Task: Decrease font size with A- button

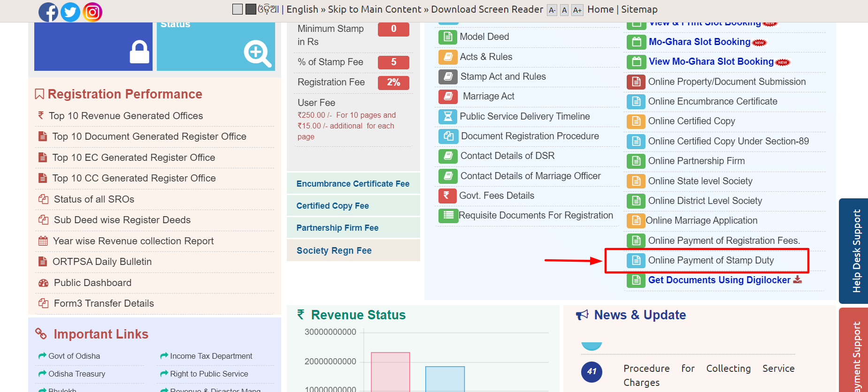Action: (x=552, y=10)
